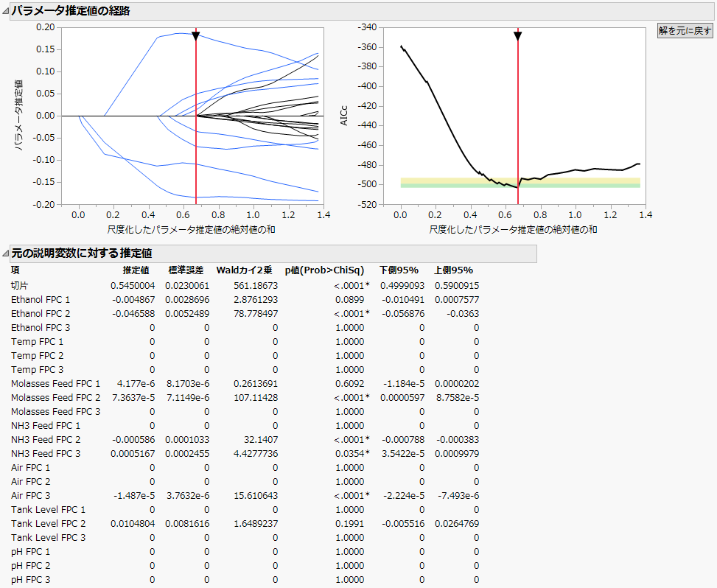Click black triangle handle atop AICc plot
The width and height of the screenshot is (717, 588).
point(517,35)
